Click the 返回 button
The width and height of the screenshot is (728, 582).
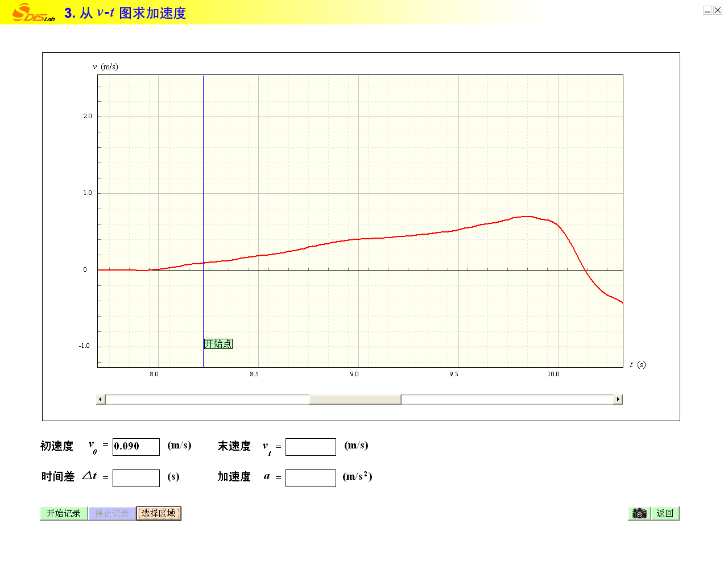coord(665,513)
